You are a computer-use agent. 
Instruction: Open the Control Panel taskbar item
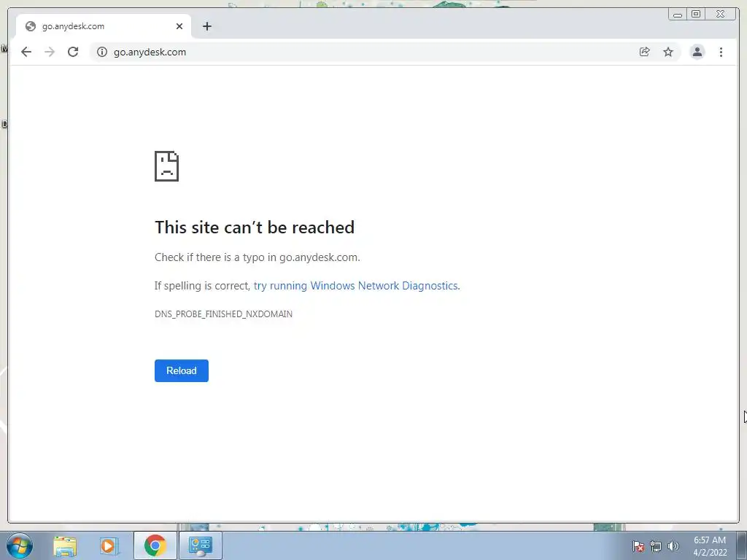(200, 545)
